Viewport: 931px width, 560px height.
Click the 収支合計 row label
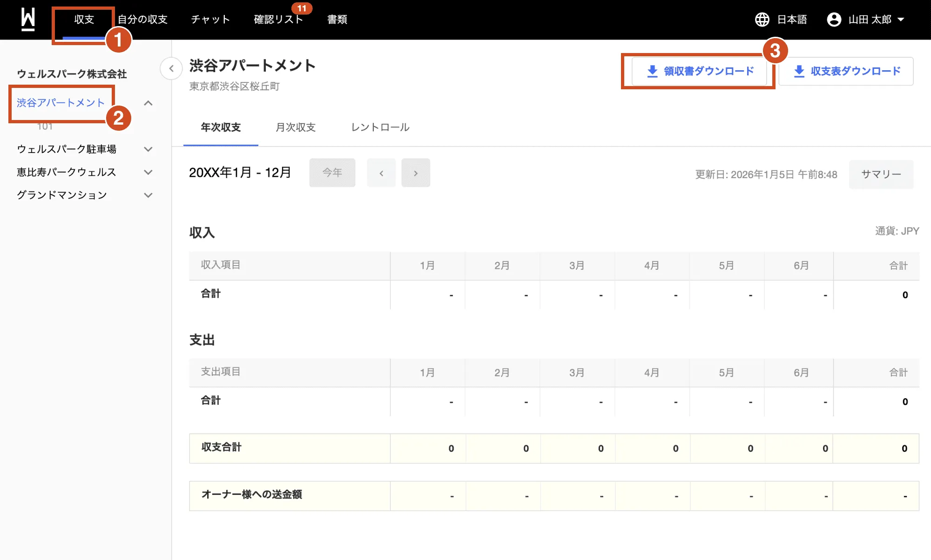(222, 447)
